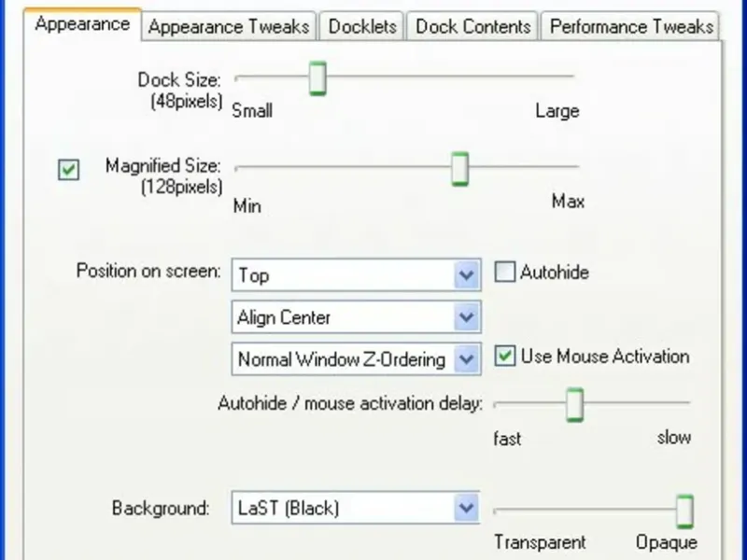Click the Magnified Size slider handle
Viewport: 747px width, 560px height.
click(x=459, y=168)
